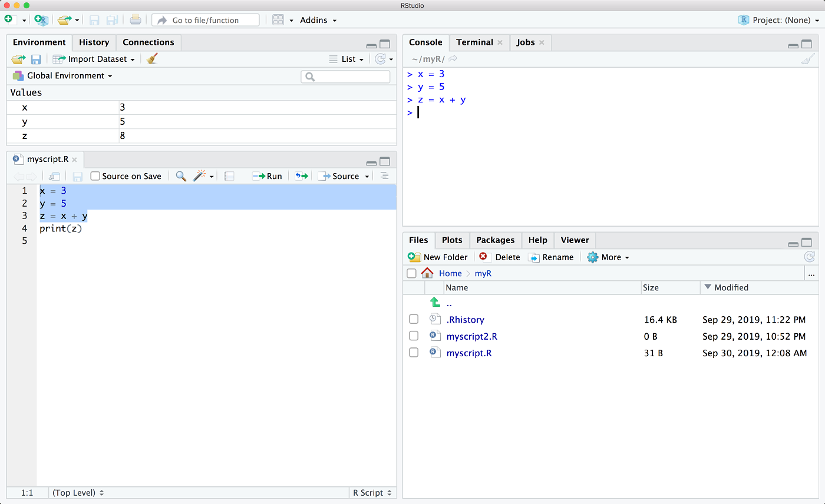The width and height of the screenshot is (825, 504).
Task: Click the magnifier Find/Replace icon in editor
Action: (181, 176)
